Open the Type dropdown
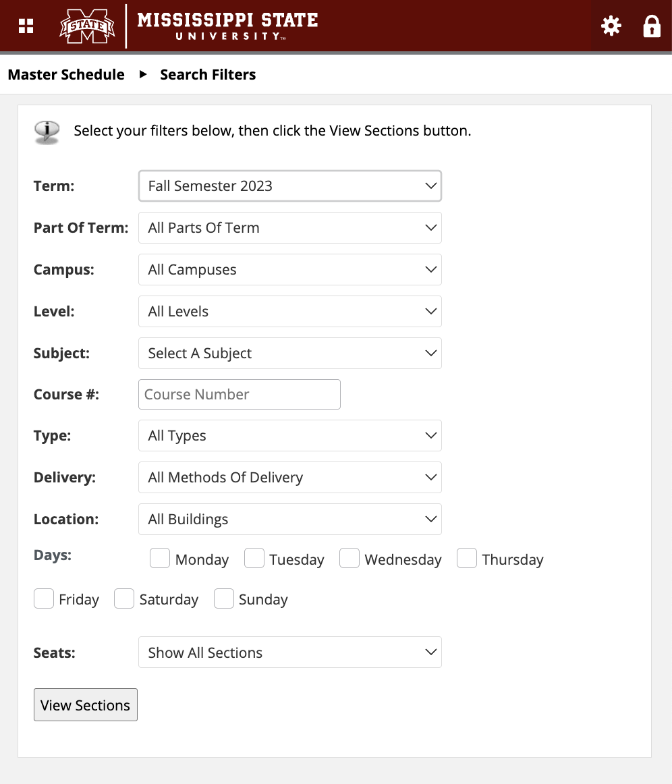The width and height of the screenshot is (672, 784). (290, 435)
